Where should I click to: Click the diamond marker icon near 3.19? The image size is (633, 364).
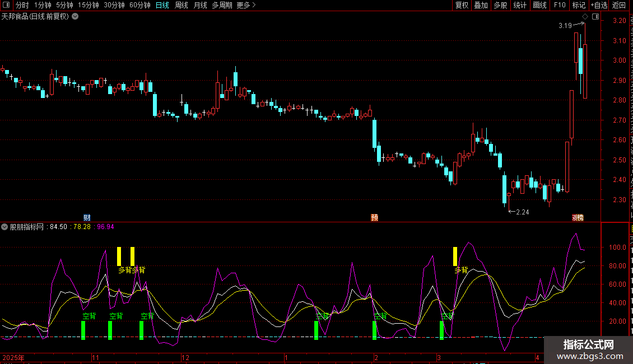point(585,17)
